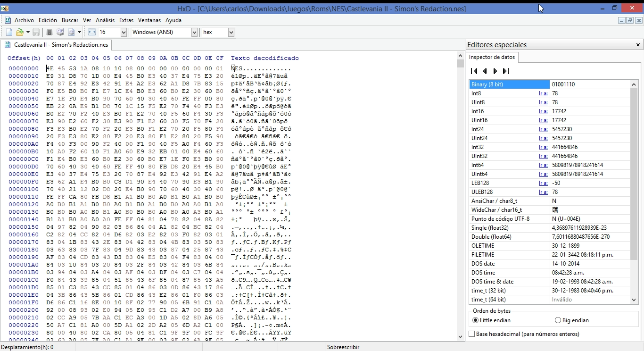
Task: Click the Open disk icon in the toolbar
Action: 60,32
